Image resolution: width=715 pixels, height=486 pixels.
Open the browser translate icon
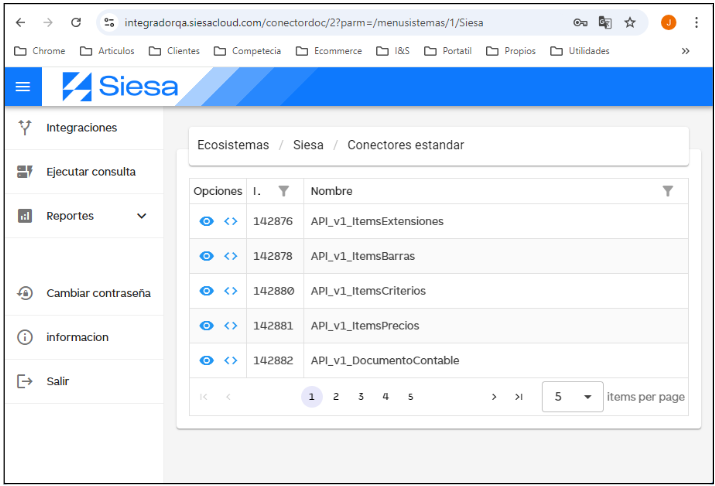coord(605,22)
